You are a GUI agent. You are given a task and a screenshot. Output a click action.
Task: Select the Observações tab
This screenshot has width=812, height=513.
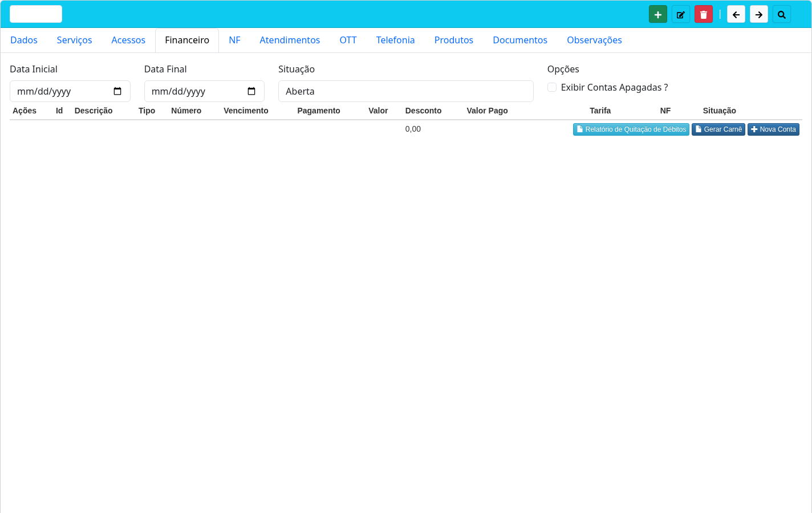(x=594, y=40)
